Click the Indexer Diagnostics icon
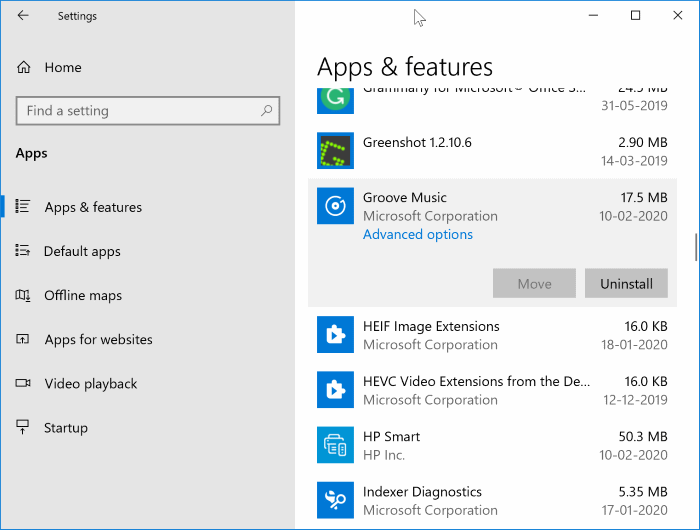 (x=335, y=500)
